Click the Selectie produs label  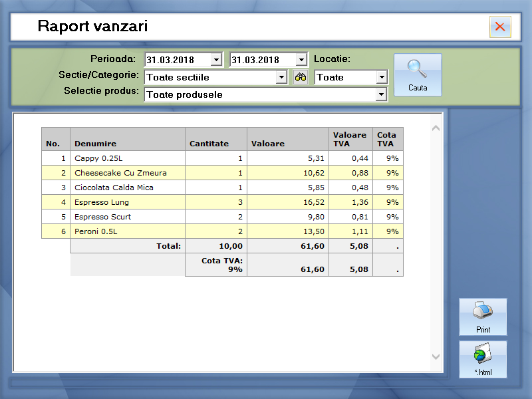tap(102, 91)
